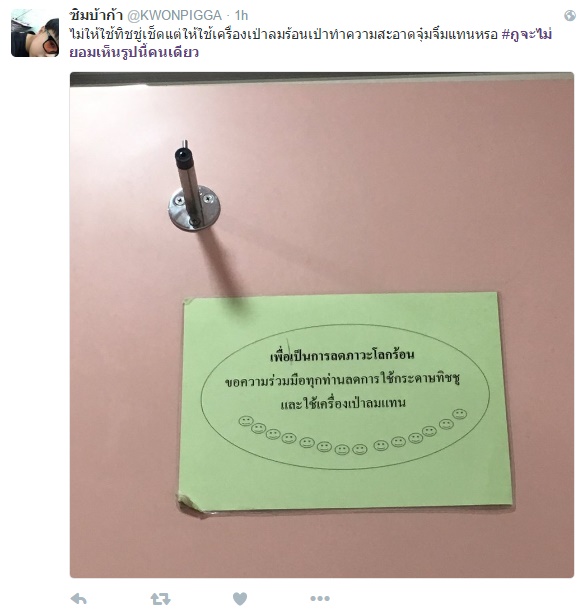Reply to the tweet using the arrow icon

click(79, 599)
